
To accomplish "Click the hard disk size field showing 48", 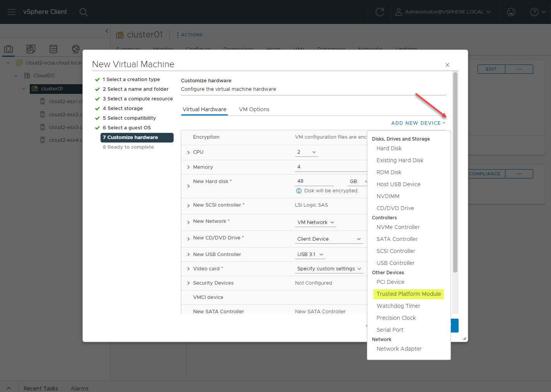I will pos(314,181).
